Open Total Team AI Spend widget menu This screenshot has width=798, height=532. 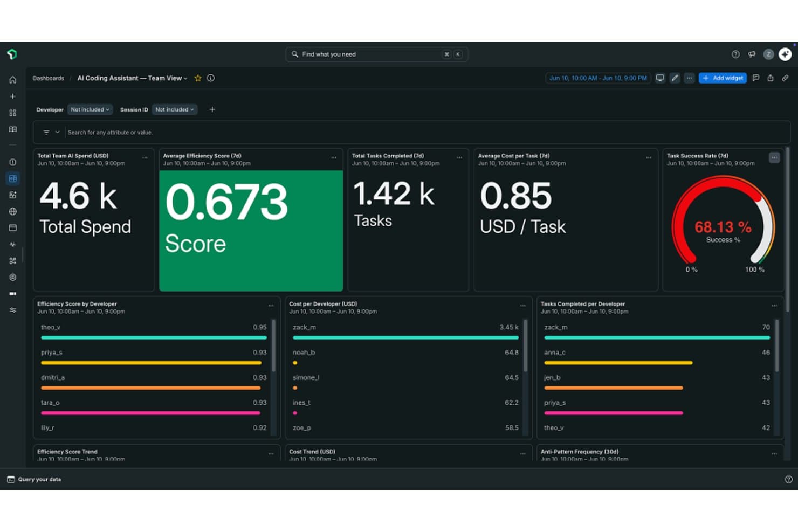pos(145,158)
